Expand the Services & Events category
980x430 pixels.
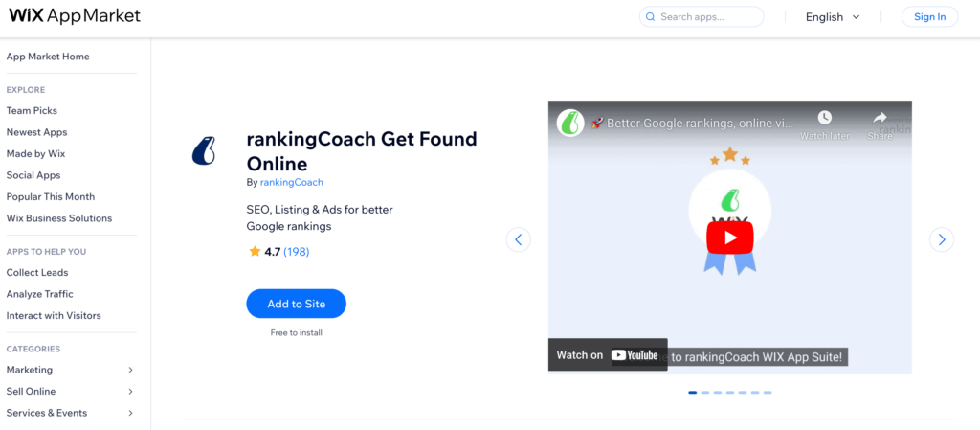pyautogui.click(x=130, y=413)
